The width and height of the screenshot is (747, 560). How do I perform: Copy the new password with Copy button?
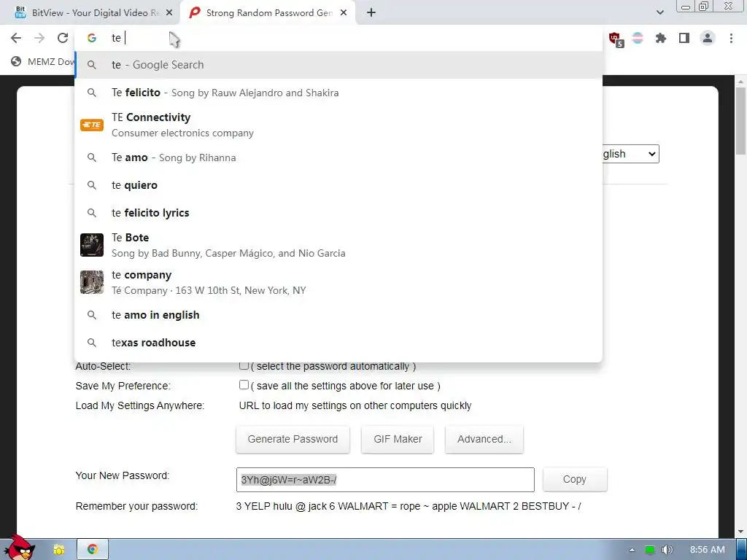point(575,480)
